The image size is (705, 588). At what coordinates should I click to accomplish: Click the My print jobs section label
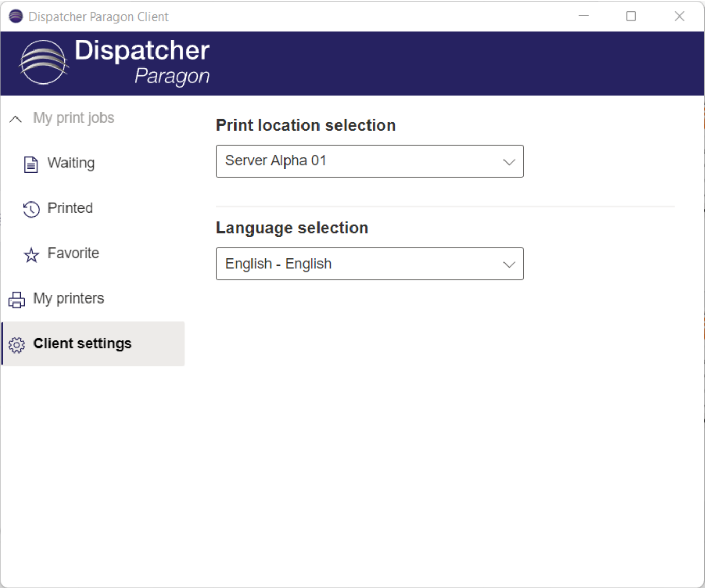tap(74, 118)
